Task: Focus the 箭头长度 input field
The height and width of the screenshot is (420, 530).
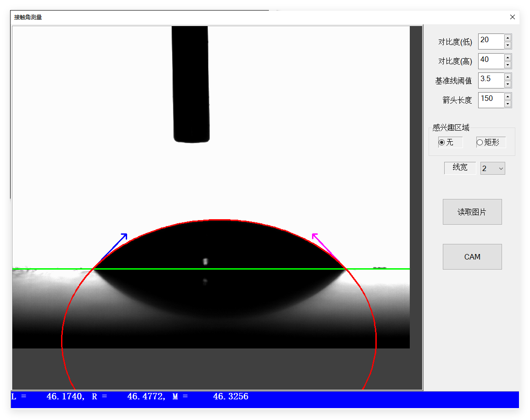Action: click(x=491, y=100)
